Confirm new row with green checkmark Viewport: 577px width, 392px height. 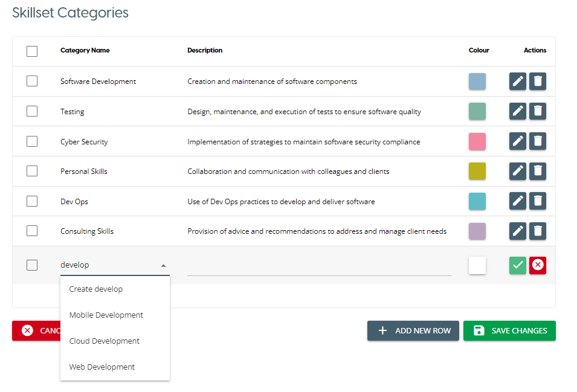point(518,265)
